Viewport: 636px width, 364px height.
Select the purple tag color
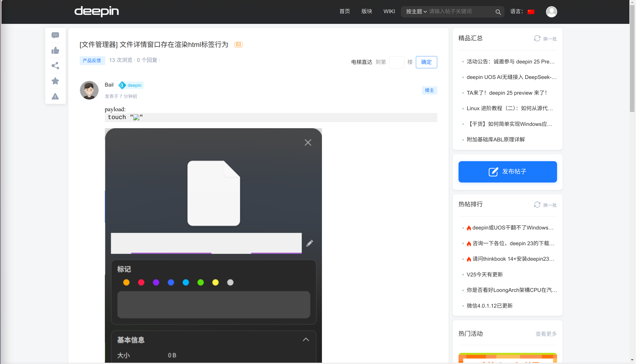coord(156,283)
